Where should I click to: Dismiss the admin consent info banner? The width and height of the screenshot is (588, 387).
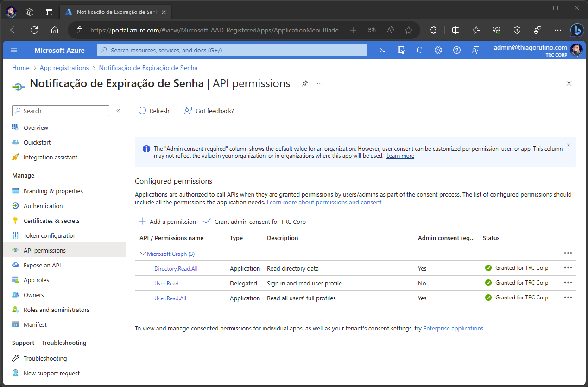click(x=569, y=145)
